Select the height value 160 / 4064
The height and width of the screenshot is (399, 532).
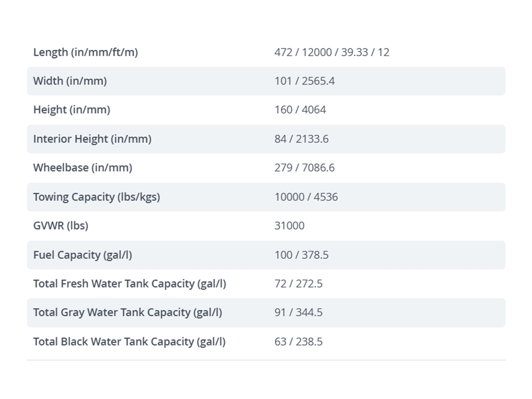point(300,110)
